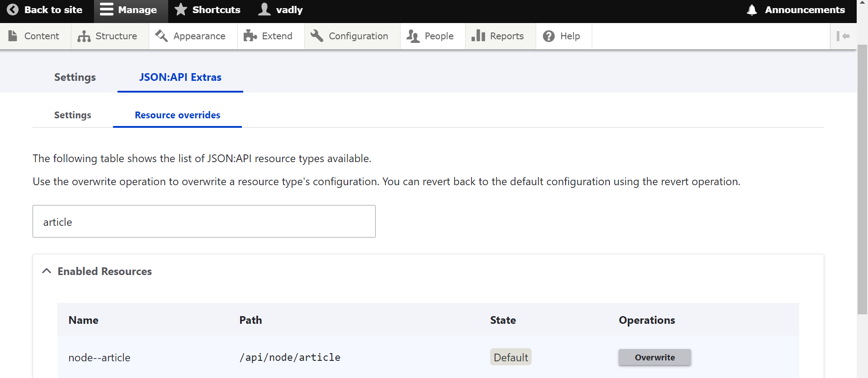
Task: Click the Back to site arrow icon
Action: (13, 10)
